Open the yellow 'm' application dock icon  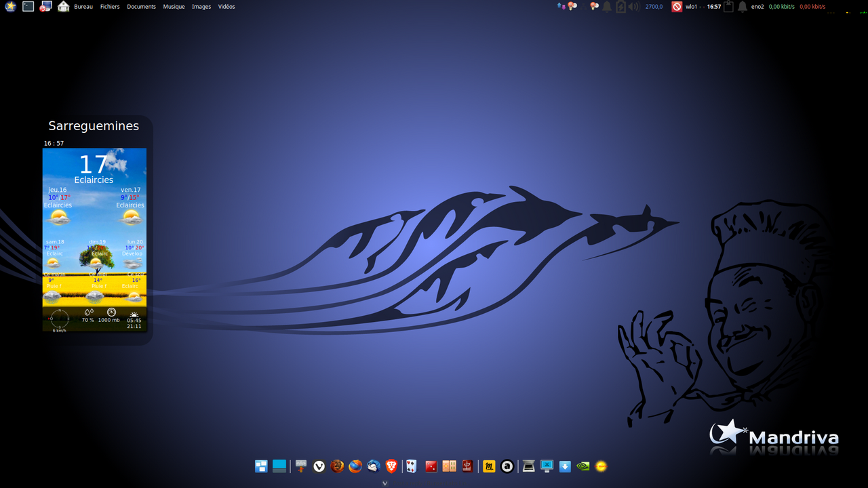489,466
